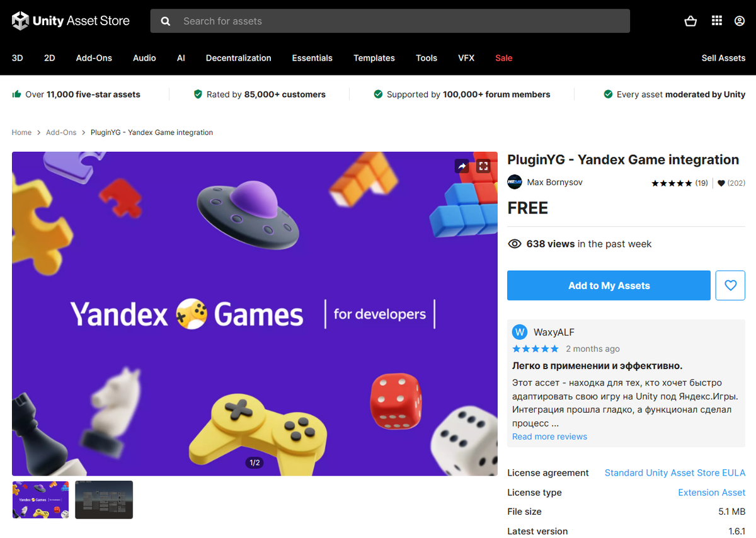Go to the Sale page
The height and width of the screenshot is (538, 756).
tap(504, 58)
